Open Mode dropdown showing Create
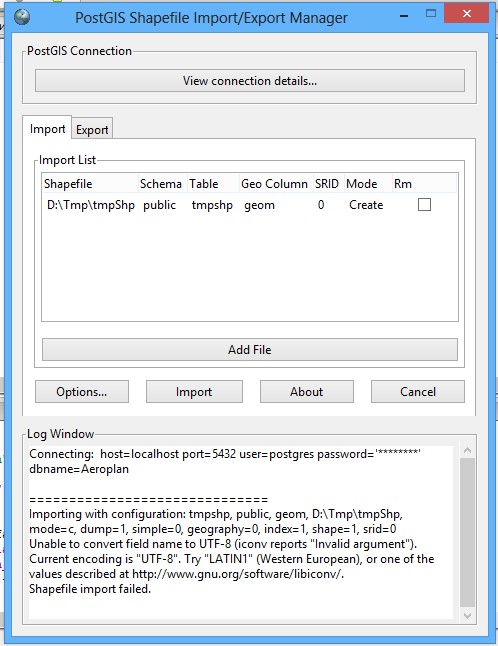Screen dimensions: 498x646 coord(366,205)
